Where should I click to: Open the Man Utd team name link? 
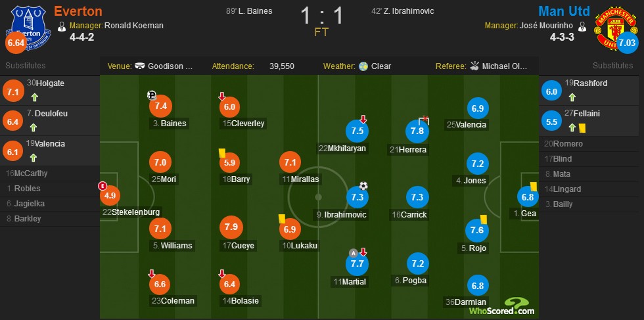click(x=564, y=11)
